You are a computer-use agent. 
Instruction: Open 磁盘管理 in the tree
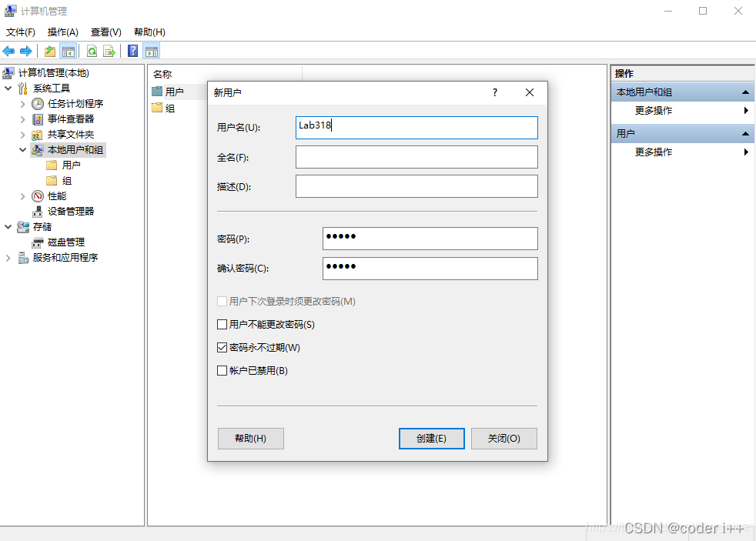(66, 242)
